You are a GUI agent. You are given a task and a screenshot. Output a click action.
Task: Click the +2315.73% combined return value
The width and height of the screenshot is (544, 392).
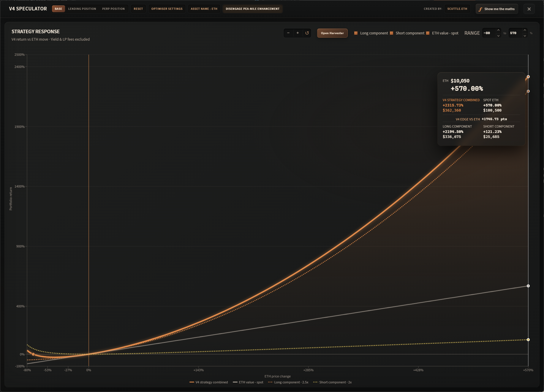point(453,105)
